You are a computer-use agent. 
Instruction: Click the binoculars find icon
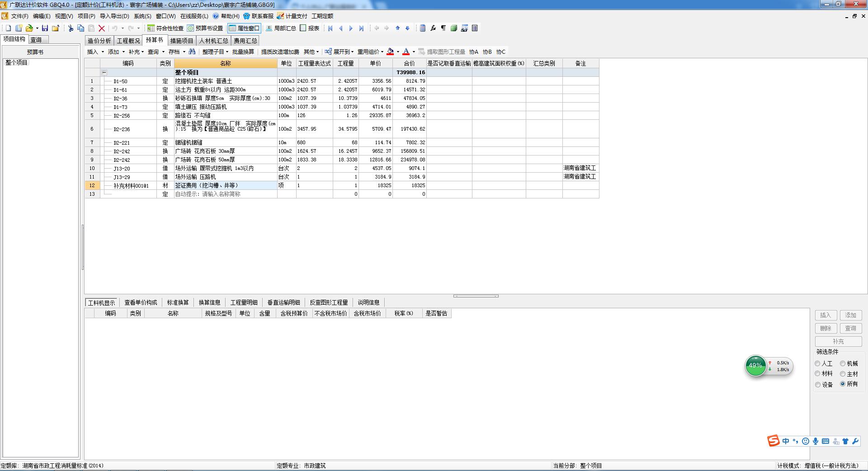coord(192,52)
